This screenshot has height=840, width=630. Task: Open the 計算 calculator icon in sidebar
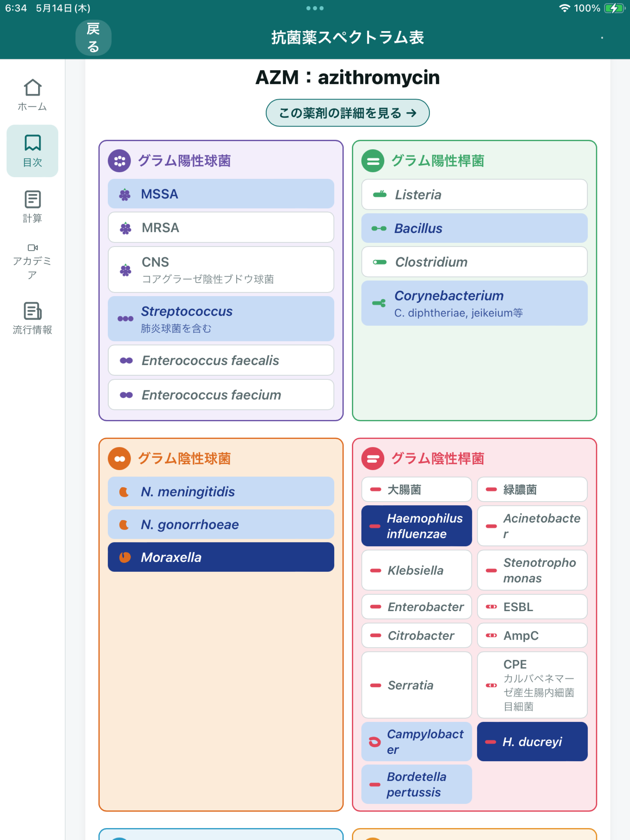click(x=32, y=199)
